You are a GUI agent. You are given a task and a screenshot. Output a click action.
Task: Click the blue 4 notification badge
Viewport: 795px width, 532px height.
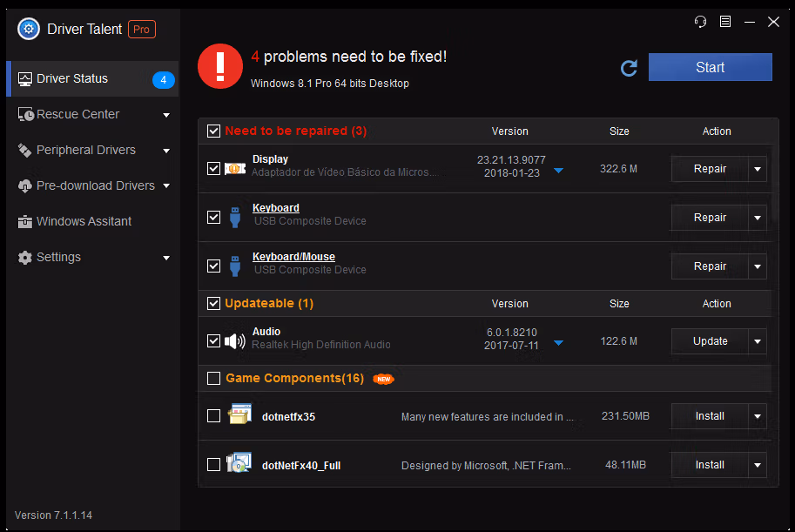pyautogui.click(x=163, y=79)
